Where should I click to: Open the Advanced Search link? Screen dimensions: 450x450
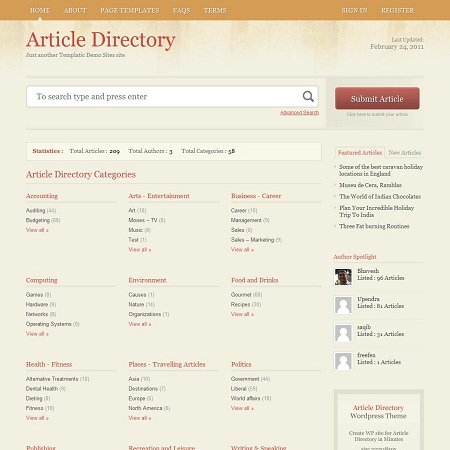pyautogui.click(x=299, y=113)
